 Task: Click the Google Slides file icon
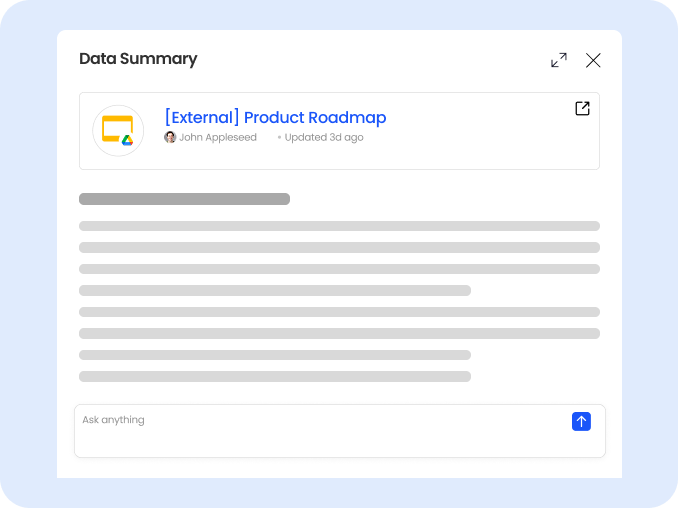[118, 131]
